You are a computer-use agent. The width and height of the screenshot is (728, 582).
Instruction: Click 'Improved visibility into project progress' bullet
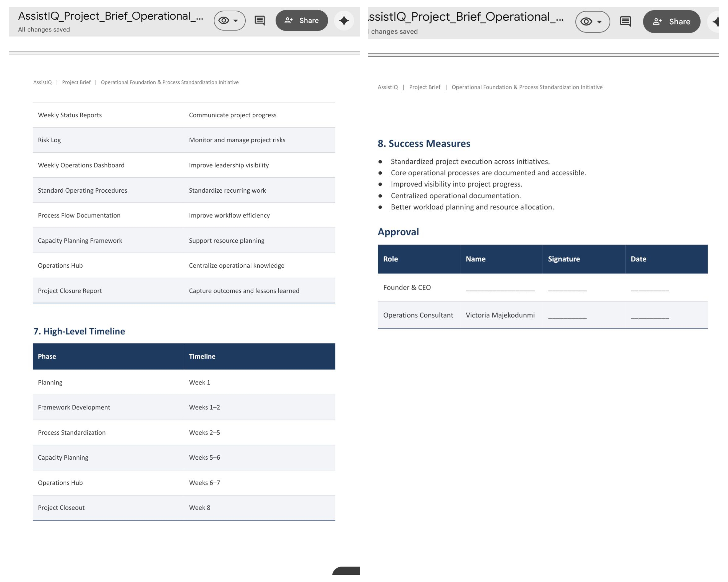(456, 184)
